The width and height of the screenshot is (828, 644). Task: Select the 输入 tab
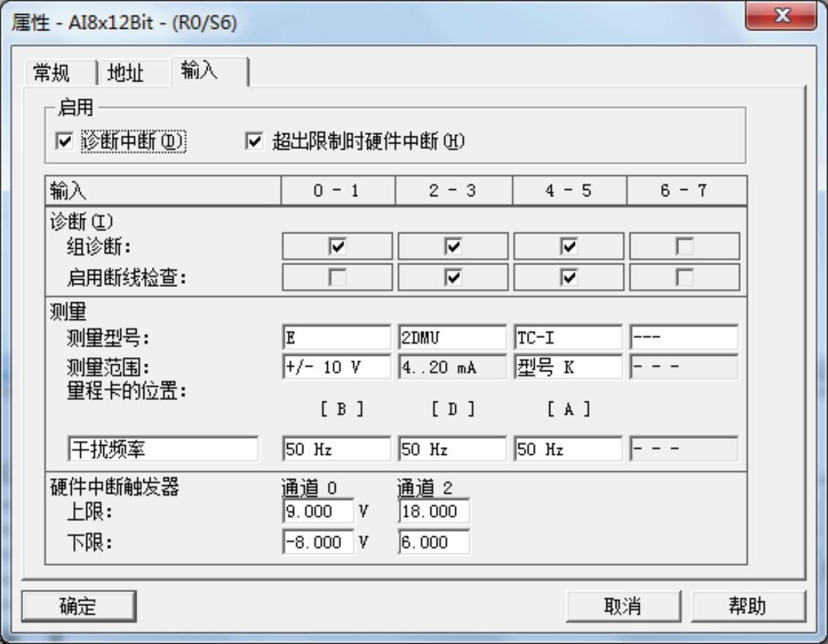210,70
